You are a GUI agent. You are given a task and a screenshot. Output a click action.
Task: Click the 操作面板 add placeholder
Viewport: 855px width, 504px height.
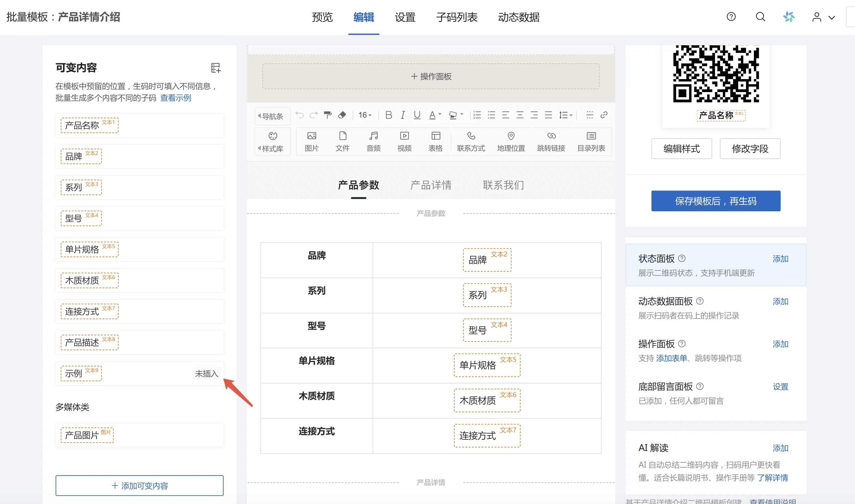[x=431, y=77]
